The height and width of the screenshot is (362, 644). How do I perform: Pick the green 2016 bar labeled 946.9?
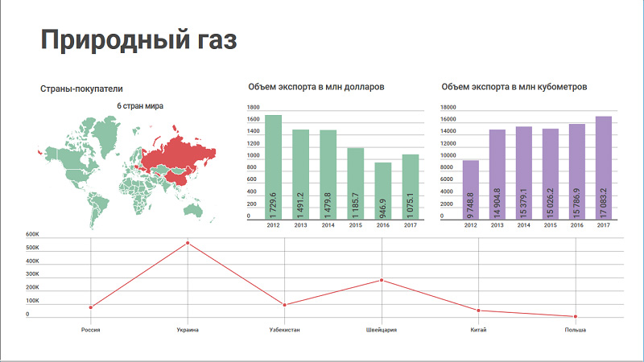coord(382,191)
